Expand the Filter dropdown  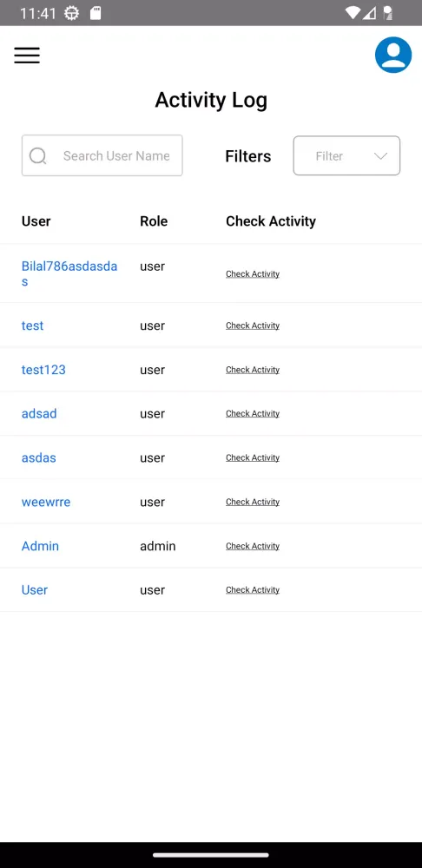pos(346,155)
